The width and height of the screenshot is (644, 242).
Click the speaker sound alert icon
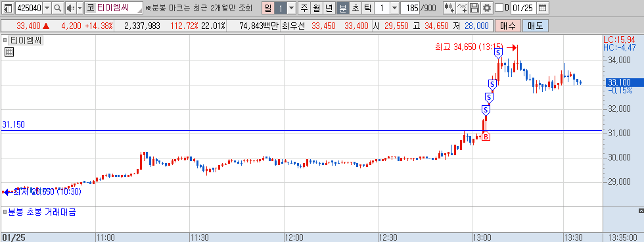70,8
